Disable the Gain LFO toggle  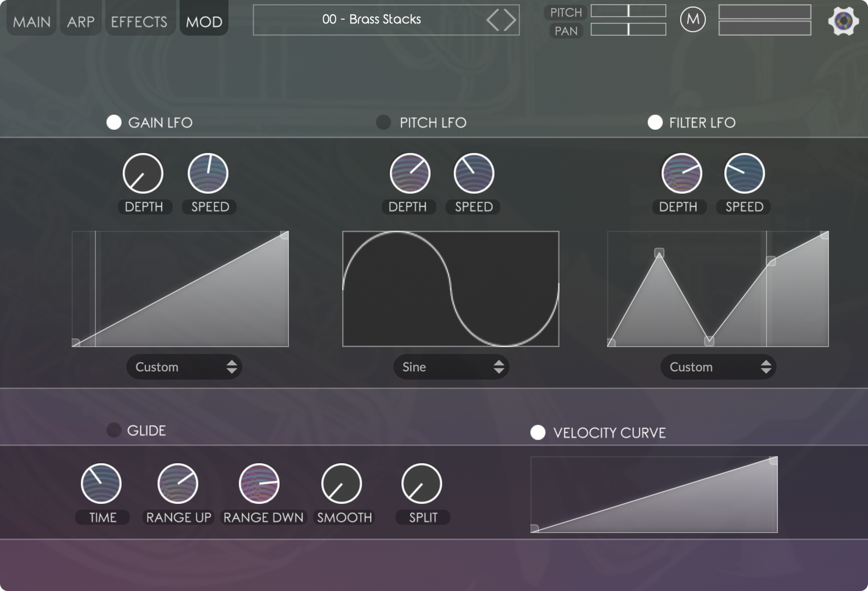(114, 123)
